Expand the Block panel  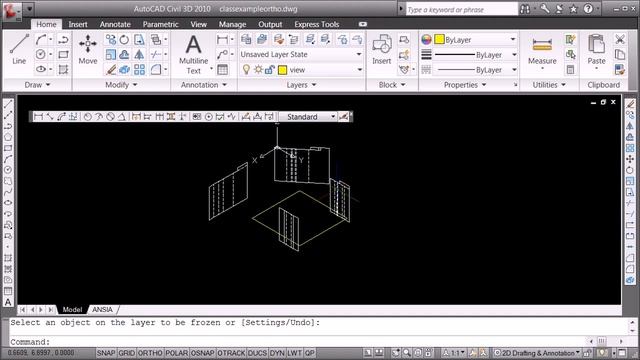[x=392, y=85]
